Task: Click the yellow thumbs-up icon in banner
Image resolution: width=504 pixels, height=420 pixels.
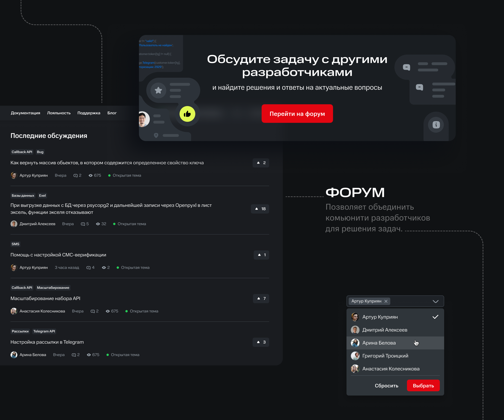Action: point(187,114)
